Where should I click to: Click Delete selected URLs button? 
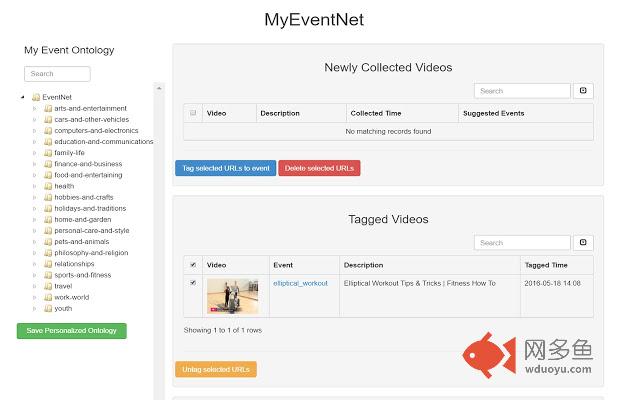pyautogui.click(x=319, y=168)
